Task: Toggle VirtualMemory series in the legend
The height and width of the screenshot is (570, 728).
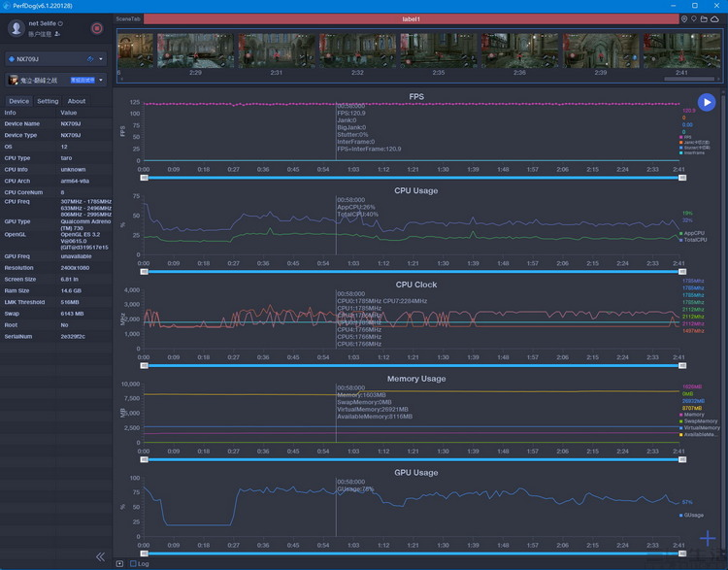Action: pyautogui.click(x=699, y=428)
